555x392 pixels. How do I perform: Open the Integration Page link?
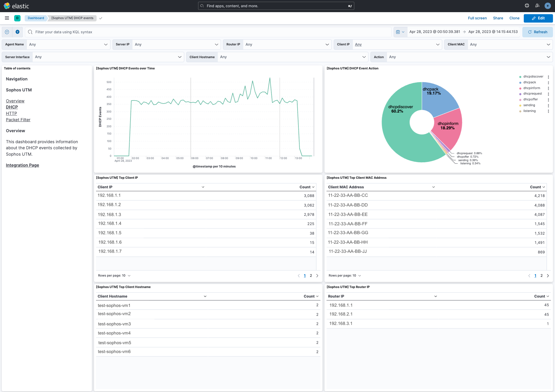22,165
